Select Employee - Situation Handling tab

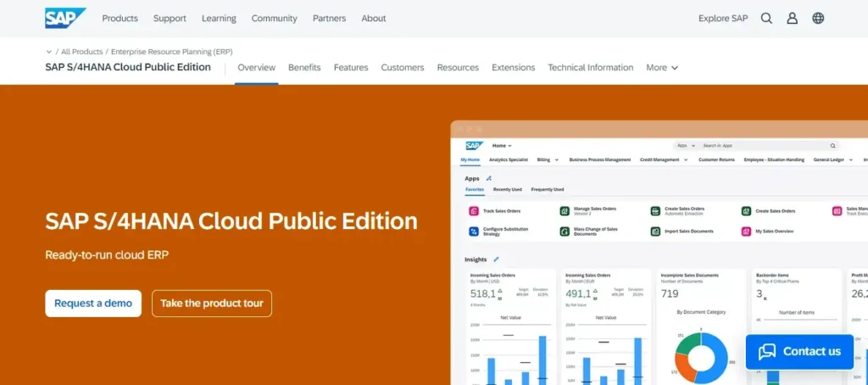(774, 159)
